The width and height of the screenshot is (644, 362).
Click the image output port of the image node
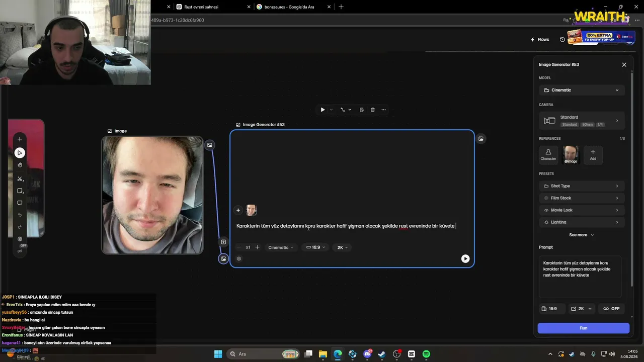point(210,145)
